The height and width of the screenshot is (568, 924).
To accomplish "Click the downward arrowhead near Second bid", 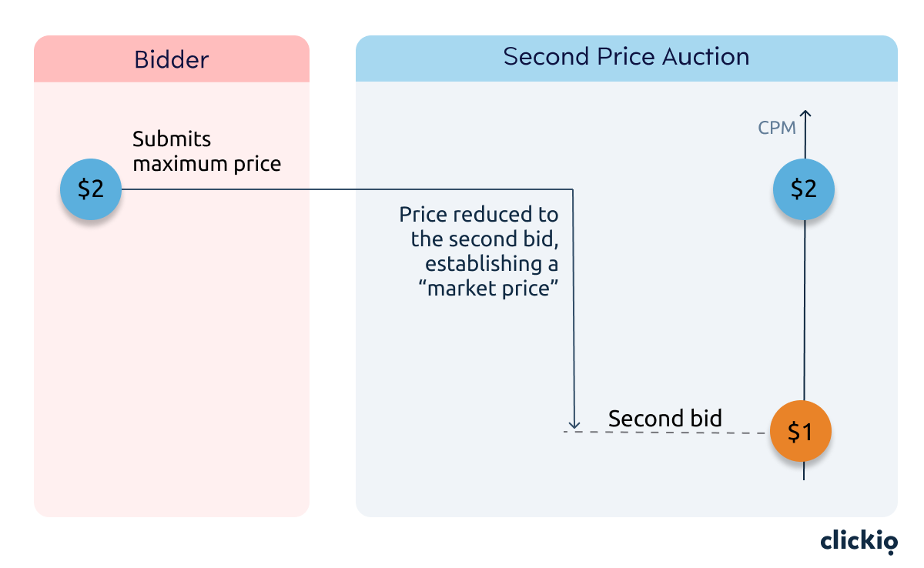I will tap(574, 423).
